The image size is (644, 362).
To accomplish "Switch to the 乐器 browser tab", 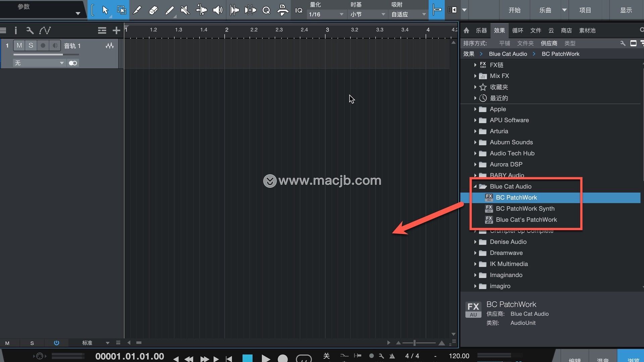I will click(x=481, y=31).
